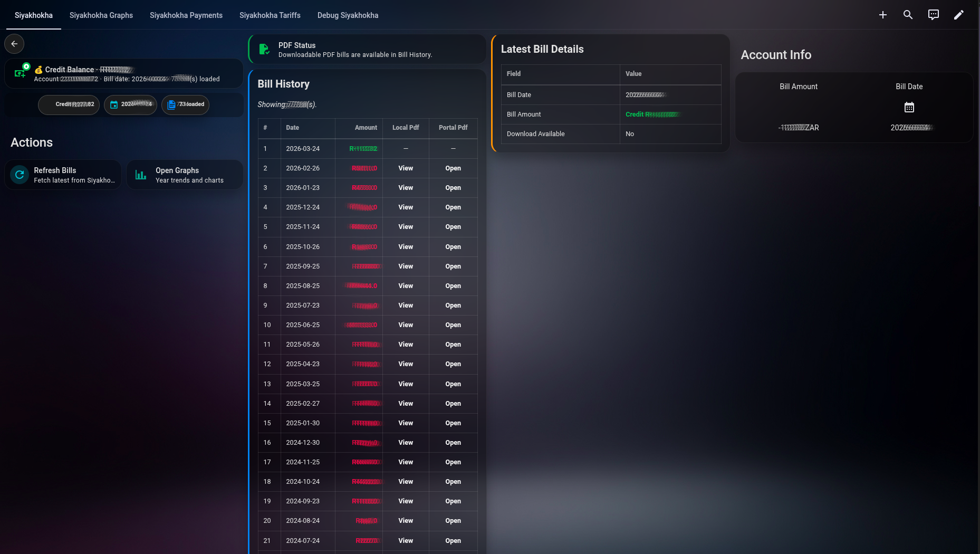This screenshot has height=554, width=980.
Task: Click the Latest Bill Details heading
Action: coord(542,49)
